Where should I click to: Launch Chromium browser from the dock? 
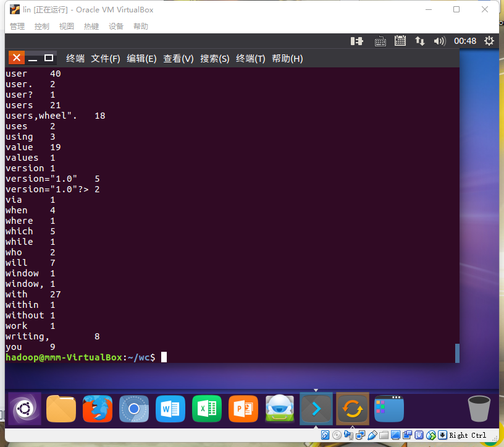point(134,409)
